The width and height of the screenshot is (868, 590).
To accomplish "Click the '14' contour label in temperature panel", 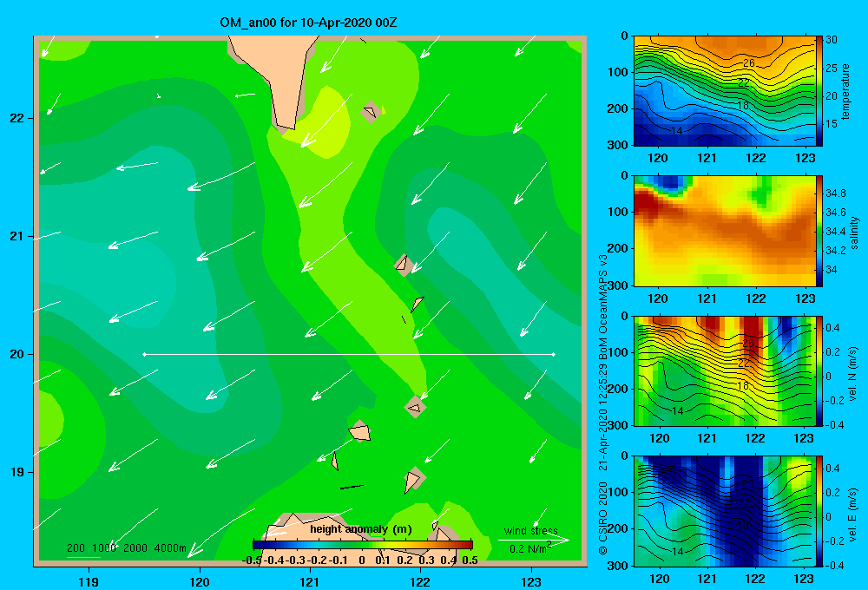I will (677, 131).
